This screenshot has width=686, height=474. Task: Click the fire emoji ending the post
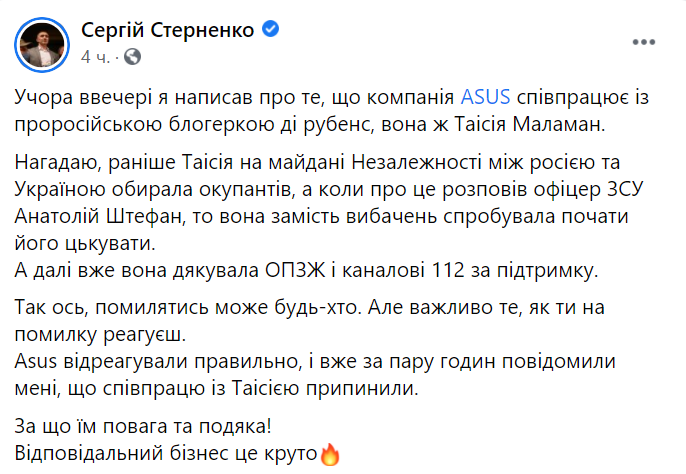(x=330, y=454)
